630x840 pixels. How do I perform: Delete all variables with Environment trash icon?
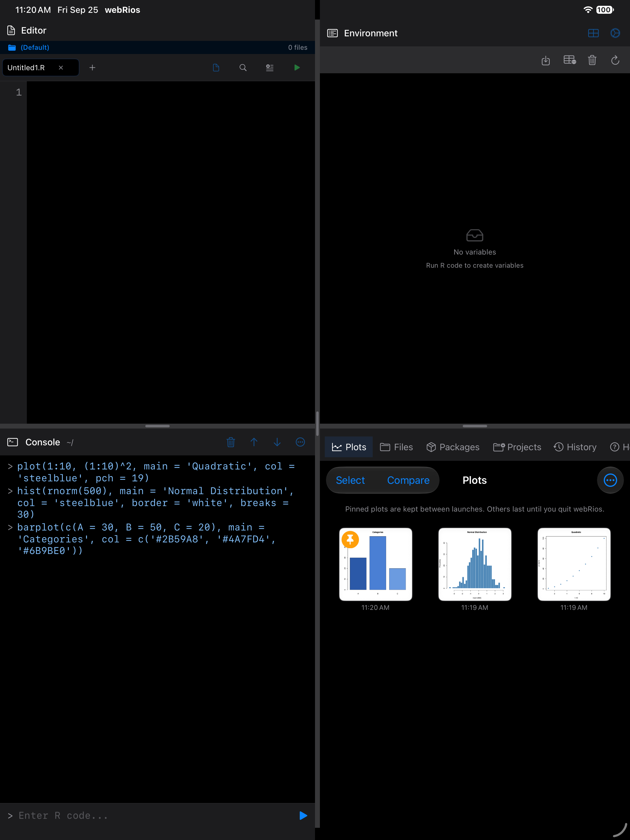click(x=592, y=60)
